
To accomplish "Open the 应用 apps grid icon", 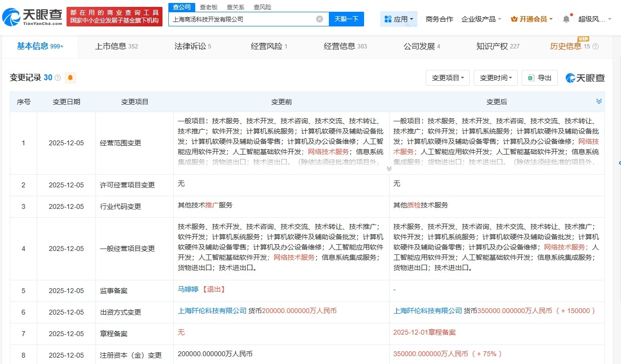I will pyautogui.click(x=387, y=19).
